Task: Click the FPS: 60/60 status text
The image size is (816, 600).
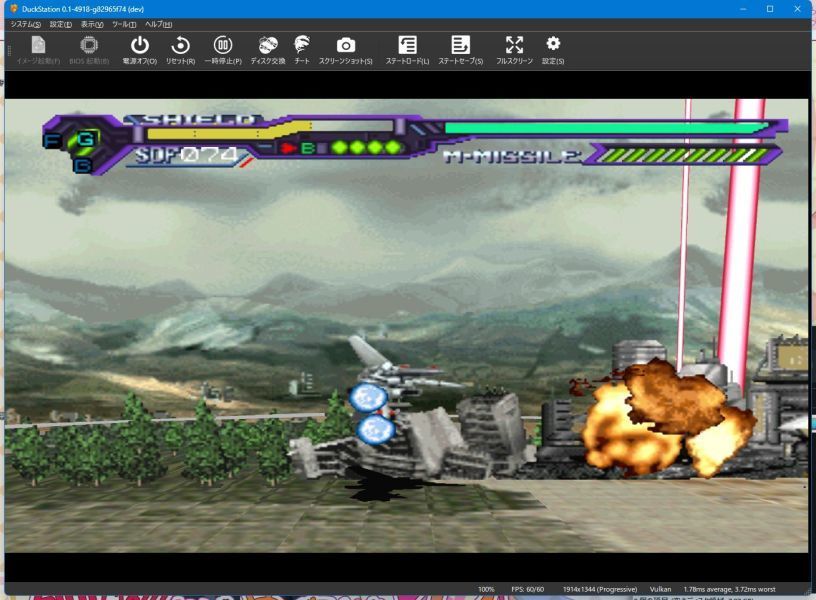Action: (527, 589)
